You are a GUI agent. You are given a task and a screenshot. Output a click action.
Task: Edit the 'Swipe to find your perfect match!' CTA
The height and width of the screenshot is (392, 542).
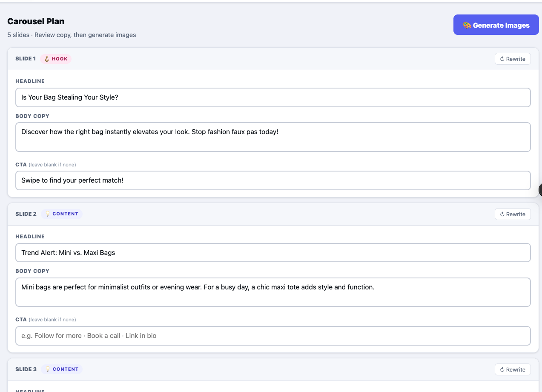coord(273,180)
